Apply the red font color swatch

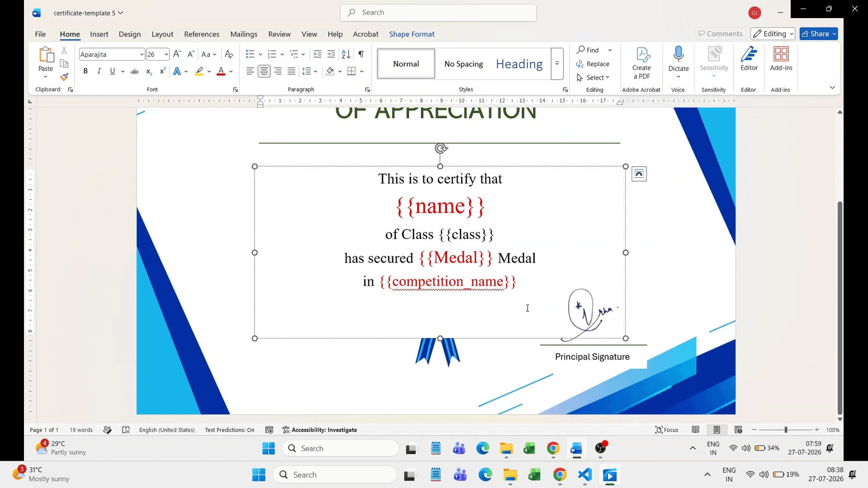pyautogui.click(x=221, y=71)
